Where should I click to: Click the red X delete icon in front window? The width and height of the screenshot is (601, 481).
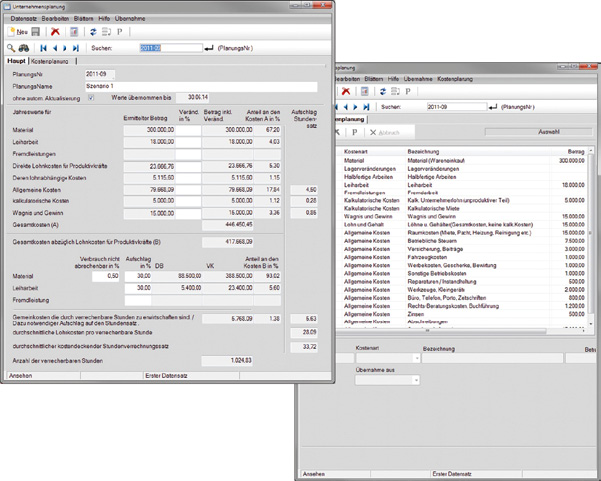pos(55,32)
